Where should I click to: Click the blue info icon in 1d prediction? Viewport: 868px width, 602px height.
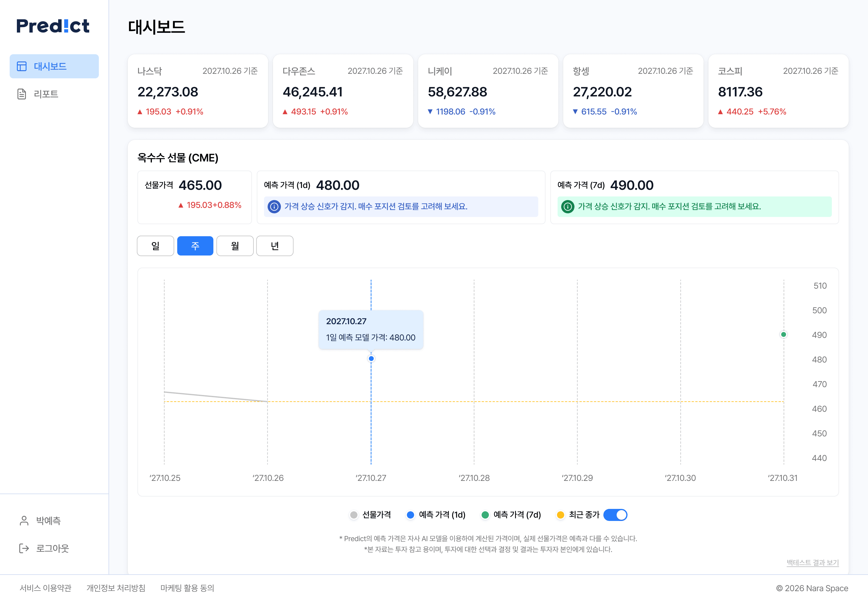pyautogui.click(x=274, y=207)
